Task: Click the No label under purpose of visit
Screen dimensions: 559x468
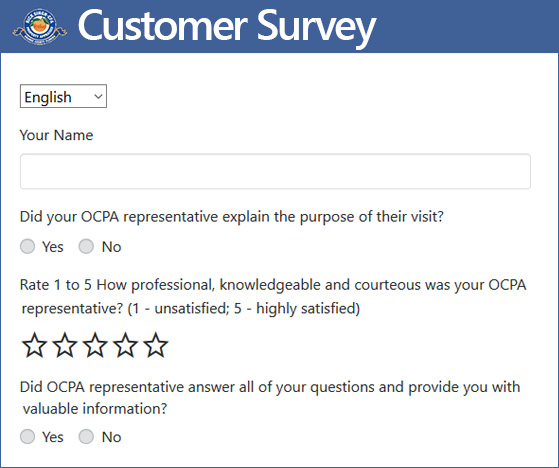Action: click(112, 247)
